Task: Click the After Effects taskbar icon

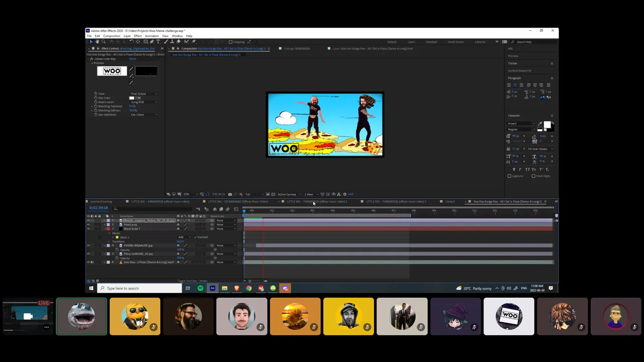Action: coord(212,288)
